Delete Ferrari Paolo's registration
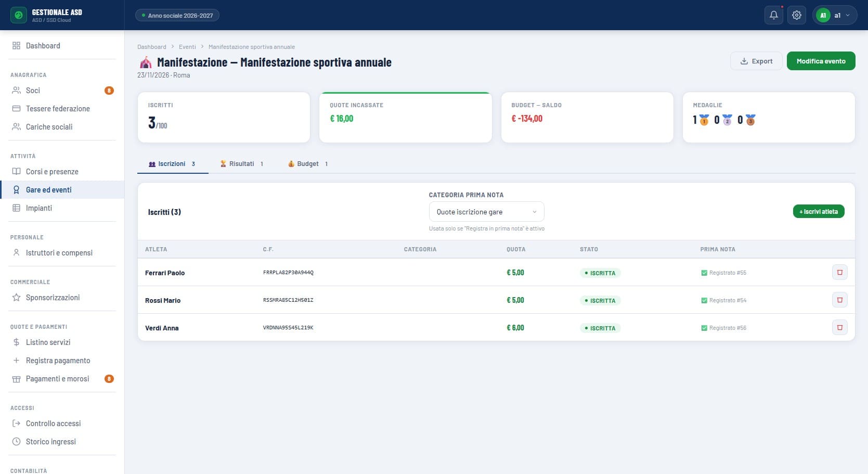 pyautogui.click(x=839, y=272)
